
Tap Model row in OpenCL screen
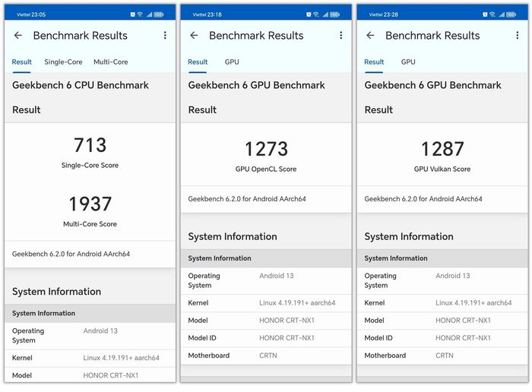[266, 321]
